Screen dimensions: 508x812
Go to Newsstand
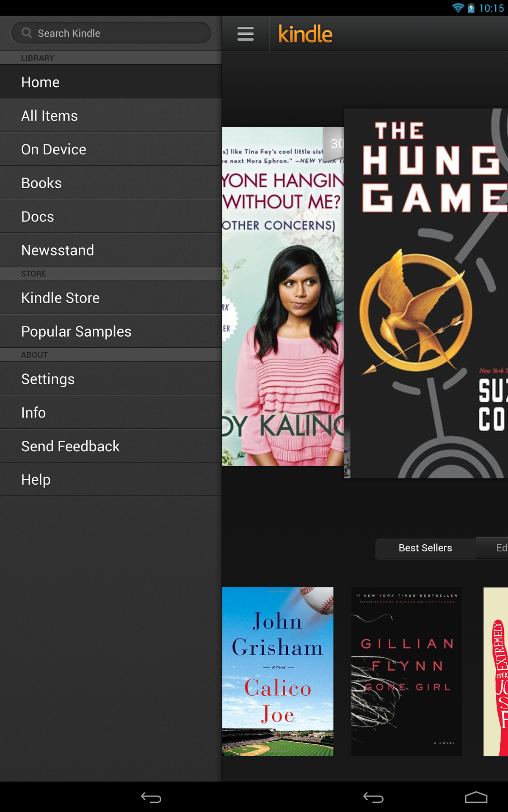pyautogui.click(x=111, y=250)
